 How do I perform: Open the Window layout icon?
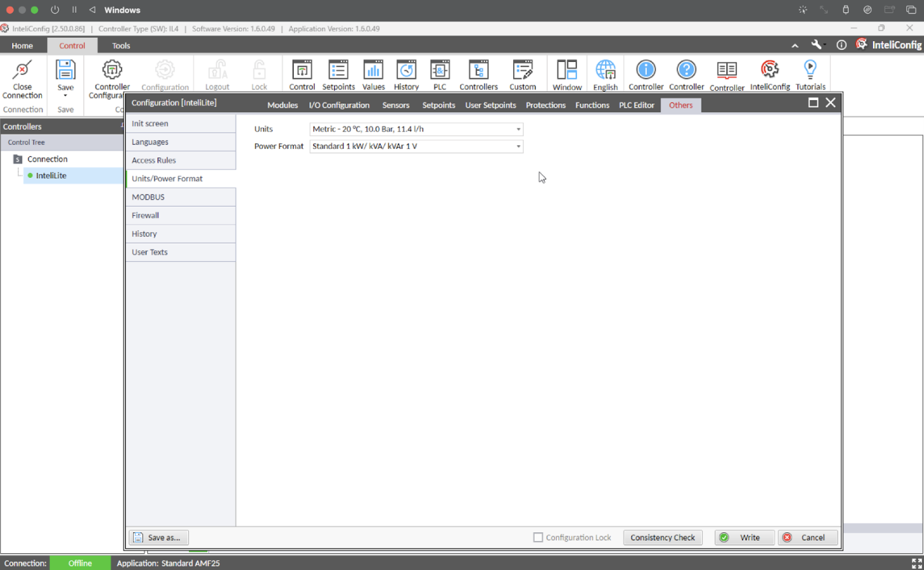point(567,70)
